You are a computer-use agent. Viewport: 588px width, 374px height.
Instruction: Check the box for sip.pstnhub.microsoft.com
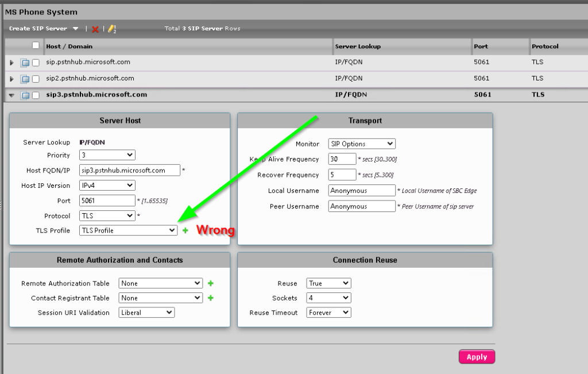[x=36, y=63]
